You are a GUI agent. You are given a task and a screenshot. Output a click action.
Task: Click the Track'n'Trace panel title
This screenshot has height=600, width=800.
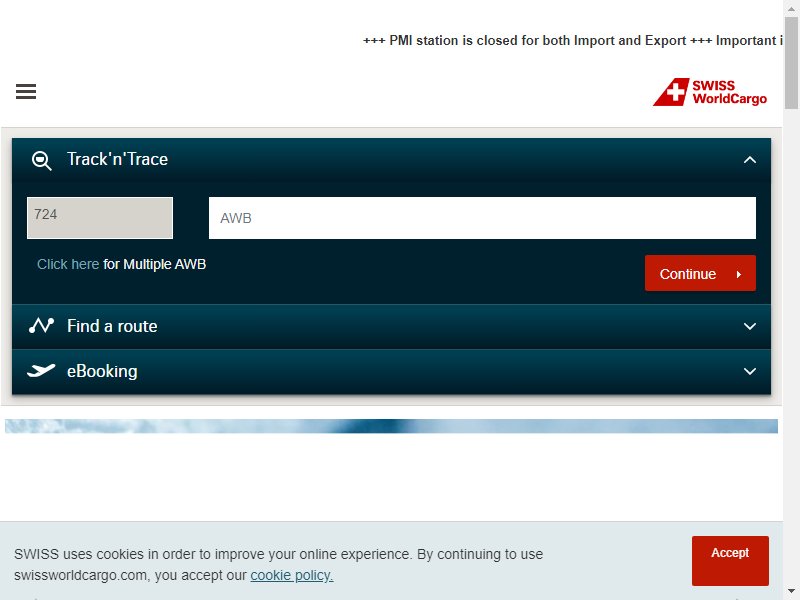coord(117,159)
